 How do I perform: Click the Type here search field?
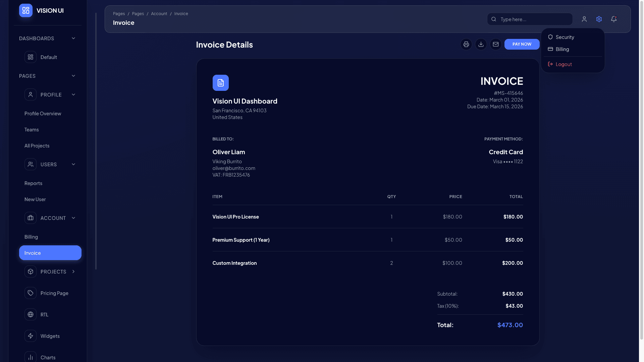[x=530, y=19]
